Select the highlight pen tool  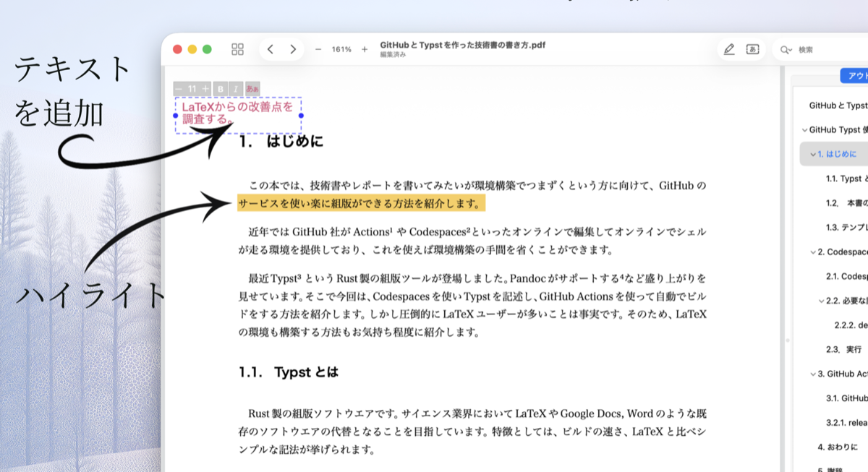click(729, 49)
